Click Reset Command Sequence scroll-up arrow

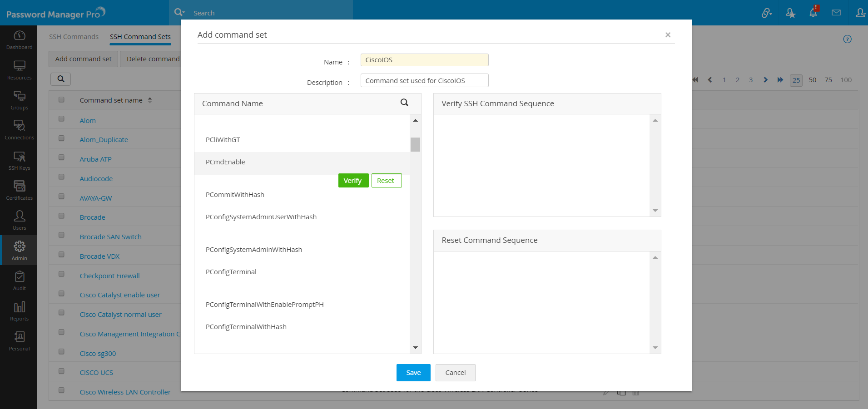tap(655, 257)
